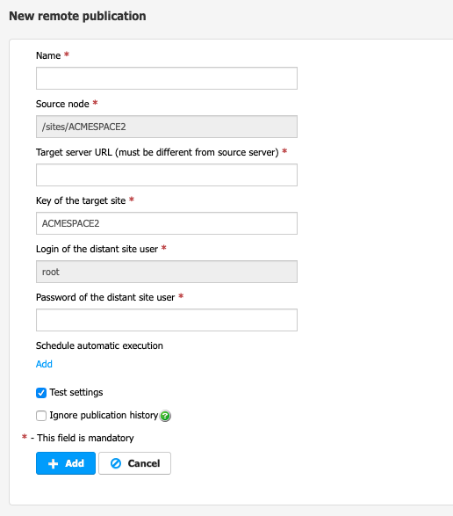Click into the Target server URL field

click(x=167, y=175)
